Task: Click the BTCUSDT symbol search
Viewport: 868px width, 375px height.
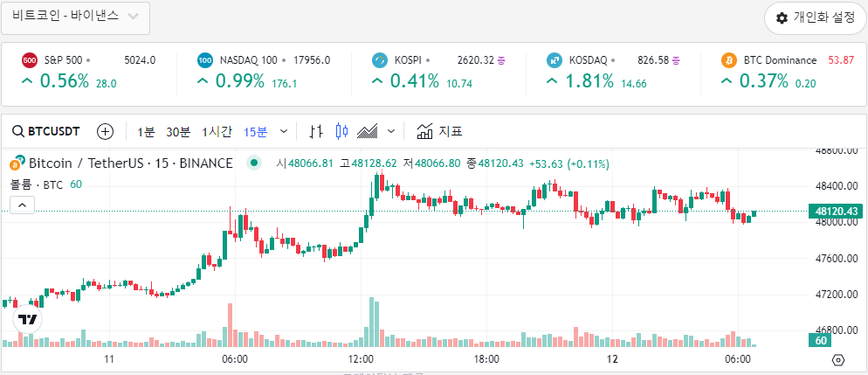Action: (46, 131)
